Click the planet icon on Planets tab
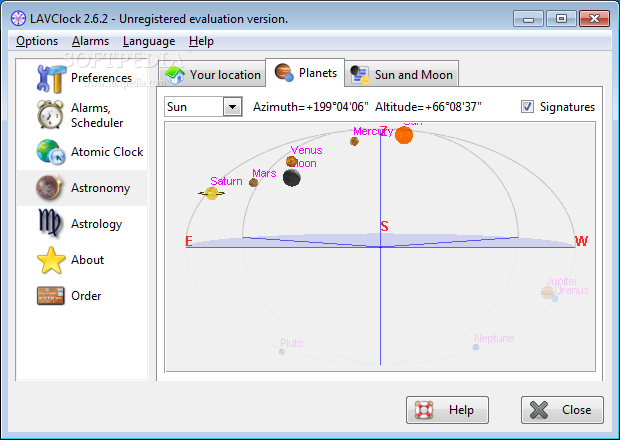This screenshot has height=440, width=620. (284, 72)
